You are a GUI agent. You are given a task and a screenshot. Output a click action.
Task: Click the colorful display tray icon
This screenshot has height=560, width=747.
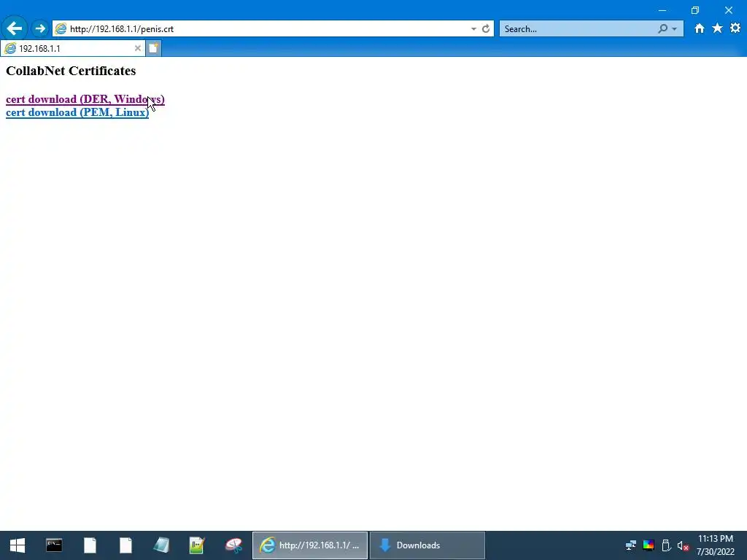click(x=649, y=545)
